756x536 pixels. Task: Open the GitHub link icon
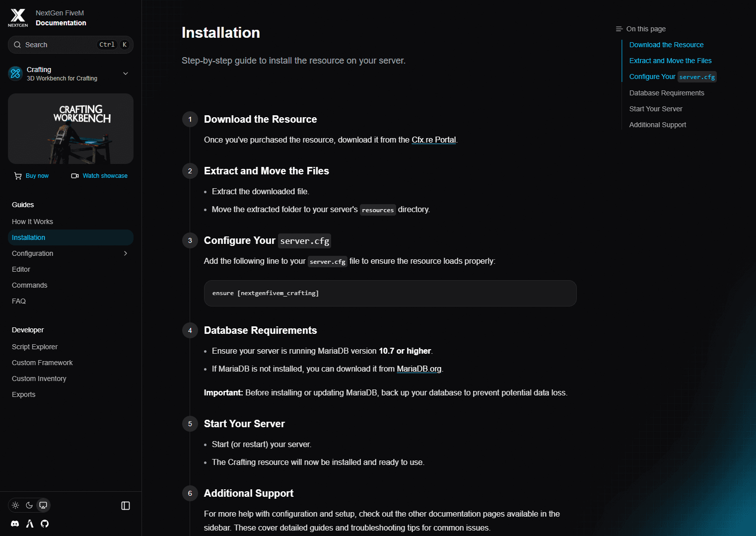click(45, 524)
